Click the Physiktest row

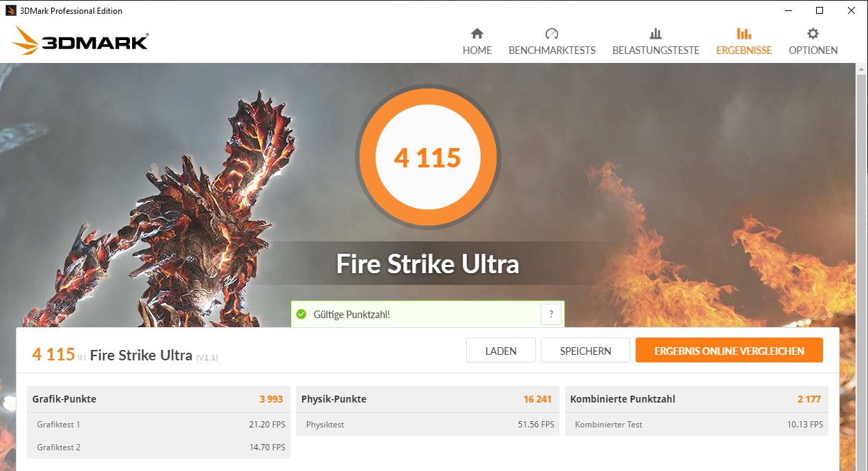point(427,425)
